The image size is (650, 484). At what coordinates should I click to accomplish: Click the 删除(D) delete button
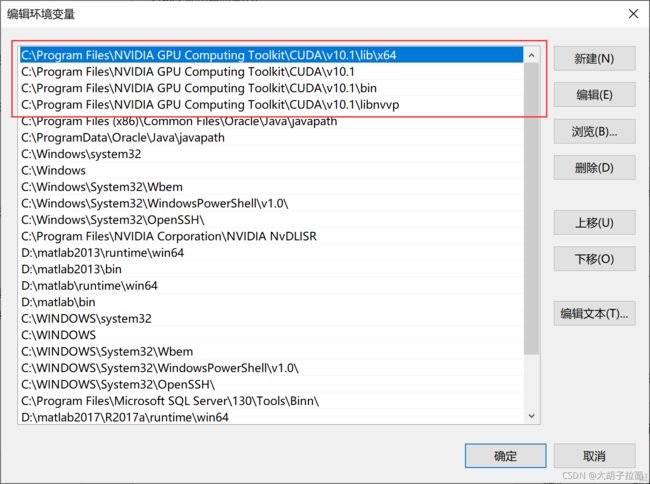[x=594, y=167]
